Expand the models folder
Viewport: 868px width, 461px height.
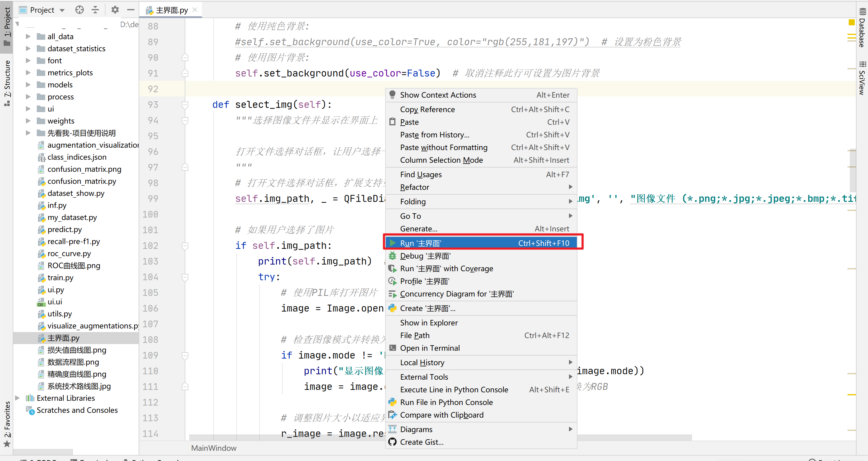tap(28, 85)
